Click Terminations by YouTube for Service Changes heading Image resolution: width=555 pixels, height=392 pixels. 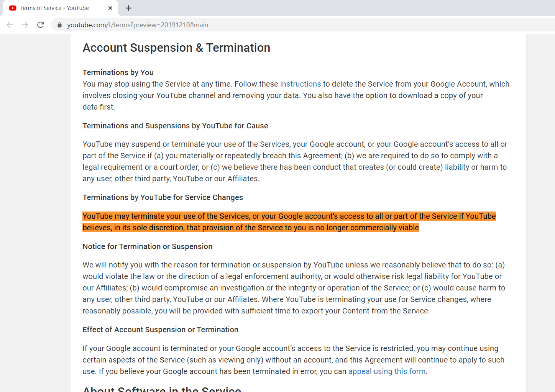tap(163, 197)
